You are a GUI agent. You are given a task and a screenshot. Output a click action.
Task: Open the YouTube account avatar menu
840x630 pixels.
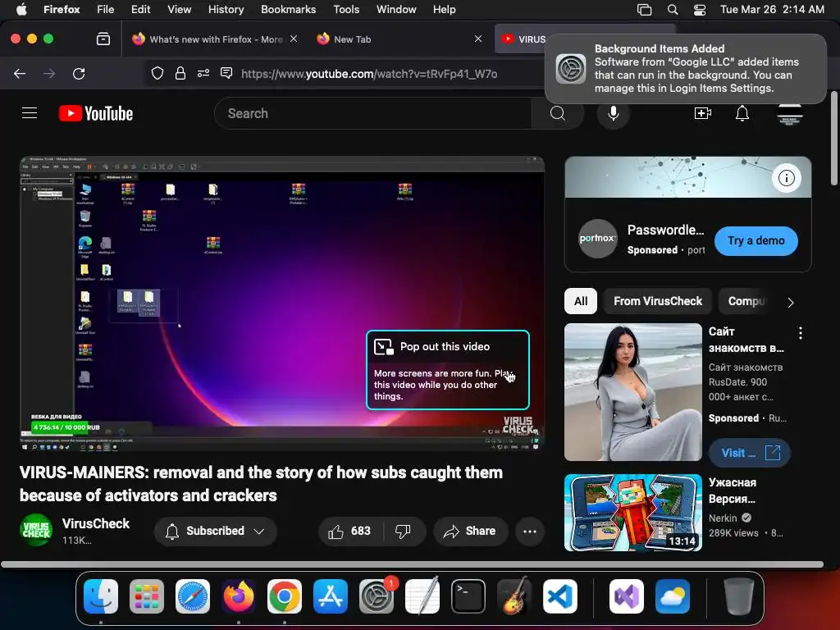[x=790, y=113]
